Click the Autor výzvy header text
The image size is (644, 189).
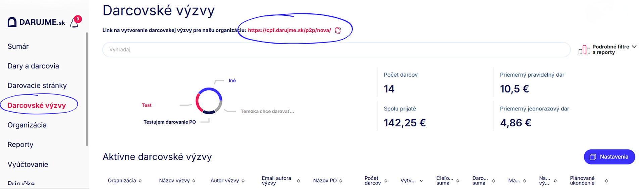(225, 181)
